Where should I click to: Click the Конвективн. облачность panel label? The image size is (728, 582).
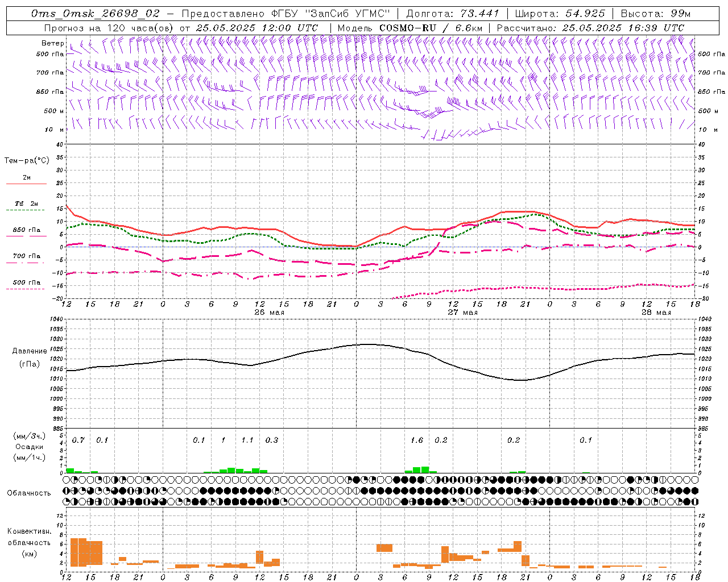29,542
